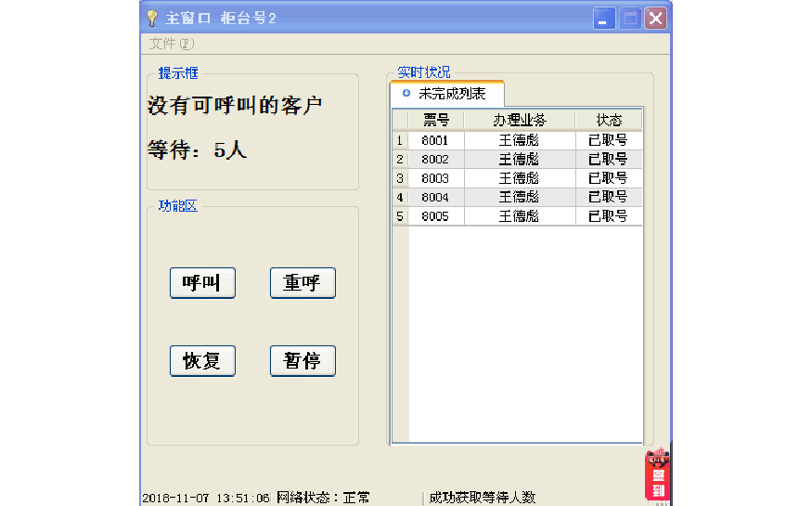812x506 pixels.
Task: Click 王德彪 in row 8005
Action: [520, 216]
